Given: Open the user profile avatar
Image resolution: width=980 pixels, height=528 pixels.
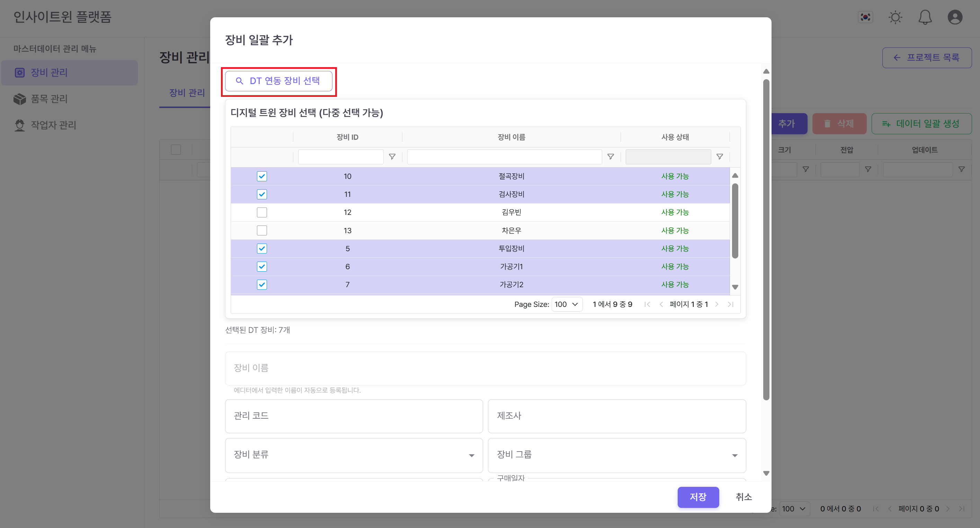Looking at the screenshot, I should (955, 17).
